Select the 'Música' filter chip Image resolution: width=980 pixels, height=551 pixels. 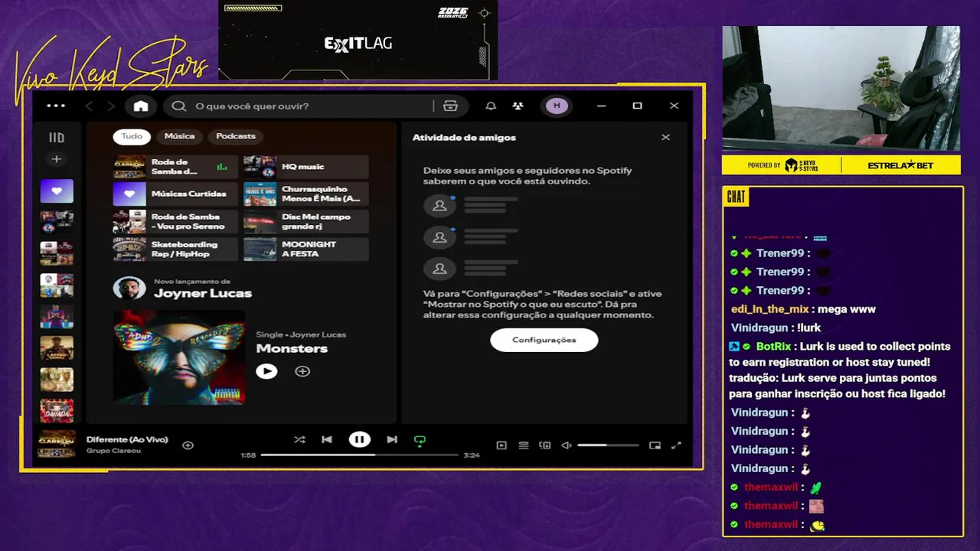179,136
